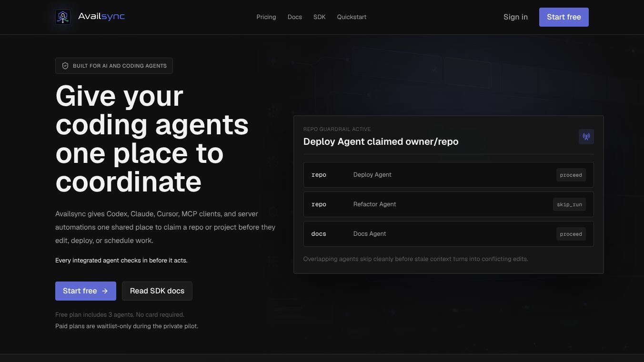Click proceed tag in Deploy Agent row
The width and height of the screenshot is (644, 362).
(x=571, y=175)
